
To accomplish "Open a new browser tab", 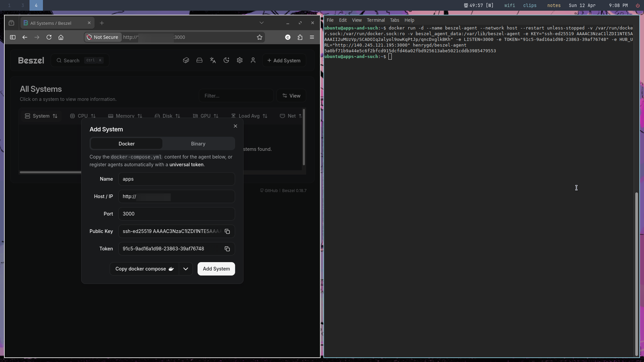I will (102, 23).
